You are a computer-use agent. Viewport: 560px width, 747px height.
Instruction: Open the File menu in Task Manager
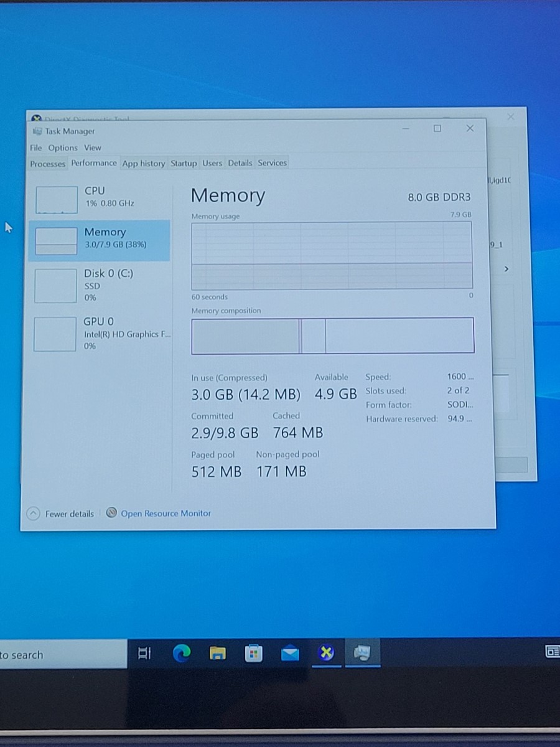coord(36,148)
